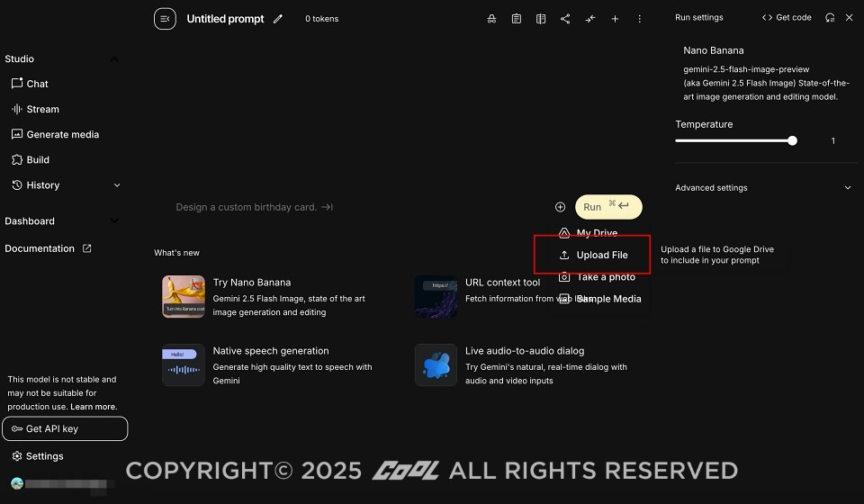The image size is (864, 504).
Task: Click the Get code button
Action: tap(787, 17)
